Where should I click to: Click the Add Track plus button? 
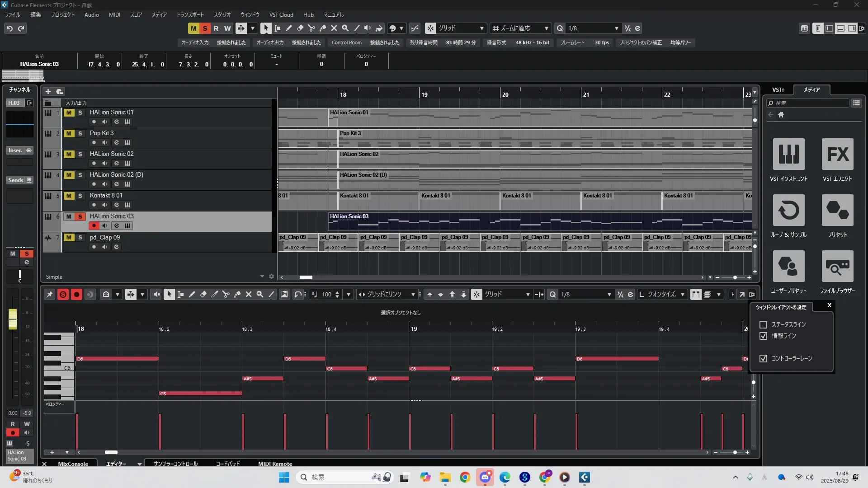pos(48,91)
